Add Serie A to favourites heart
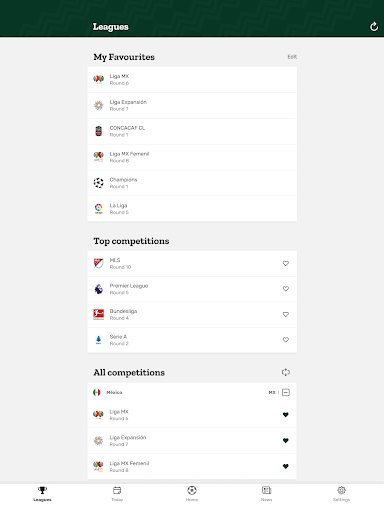Viewport: 384px width, 512px height. [x=286, y=340]
